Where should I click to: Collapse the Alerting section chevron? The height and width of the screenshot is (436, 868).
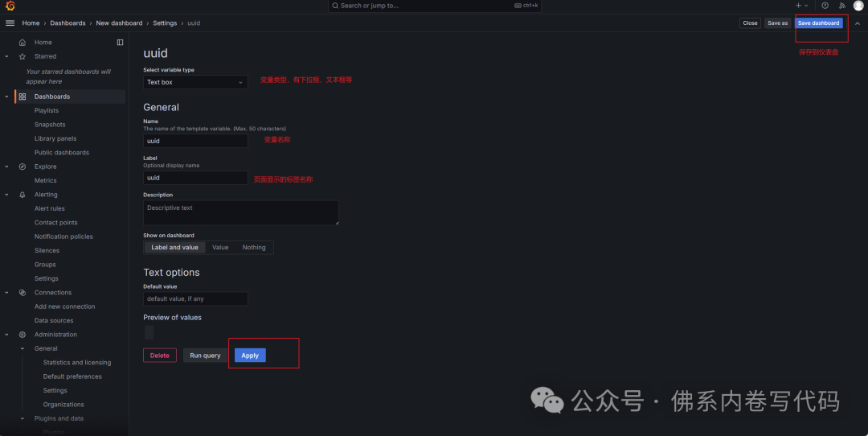(6, 195)
